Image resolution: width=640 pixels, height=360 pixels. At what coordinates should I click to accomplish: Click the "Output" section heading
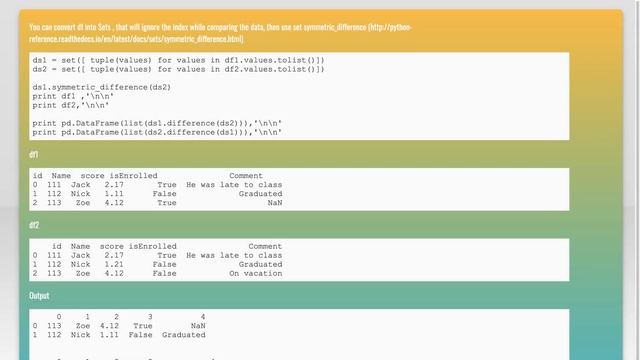[x=39, y=296]
